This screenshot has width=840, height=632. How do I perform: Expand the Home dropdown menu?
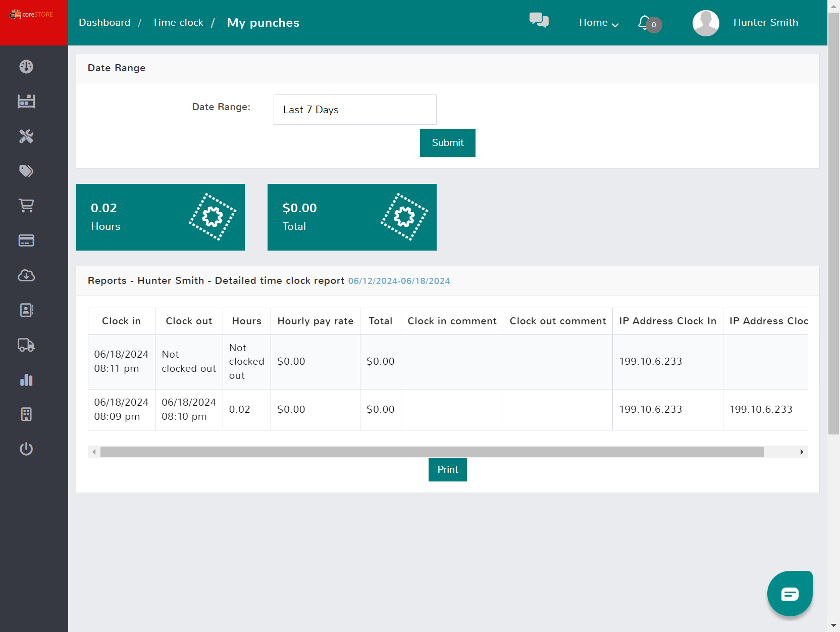click(x=599, y=23)
